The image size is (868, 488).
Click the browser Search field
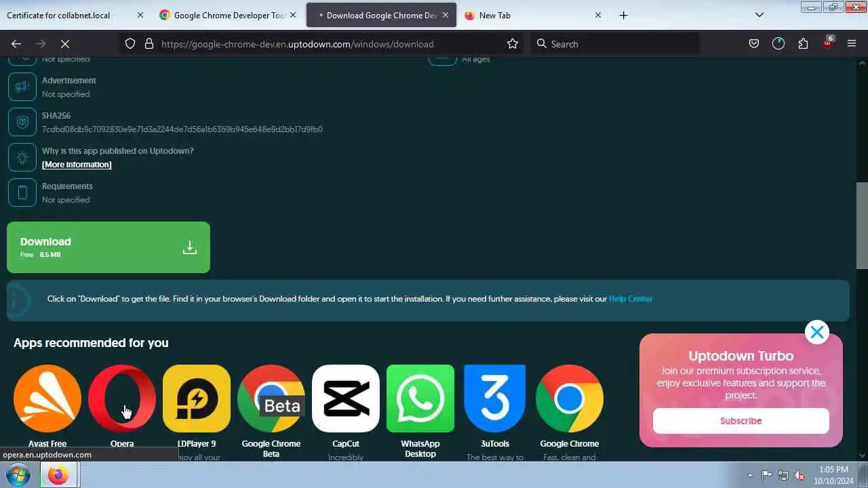pyautogui.click(x=614, y=43)
